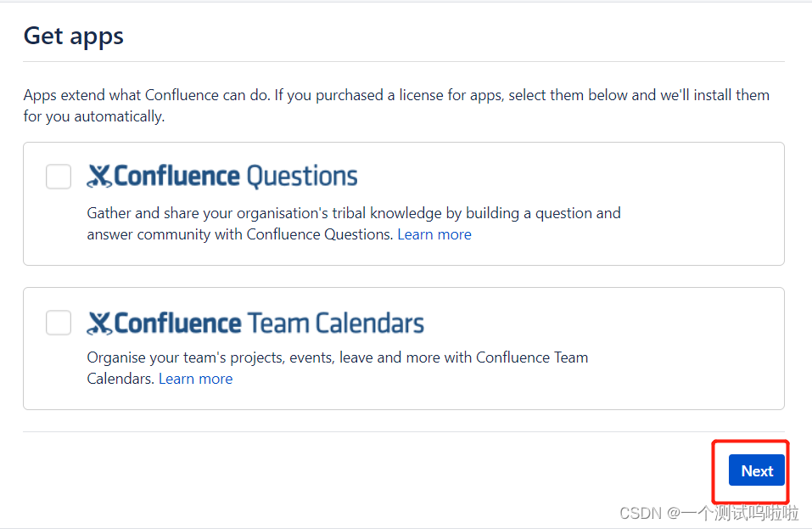Image resolution: width=812 pixels, height=529 pixels.
Task: Tick the Confluence Team Calendars checkbox
Action: pos(59,323)
